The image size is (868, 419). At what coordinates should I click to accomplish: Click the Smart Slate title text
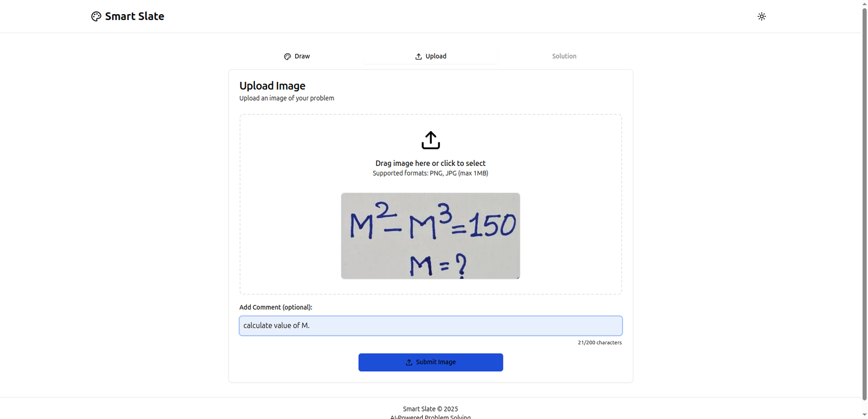[135, 16]
